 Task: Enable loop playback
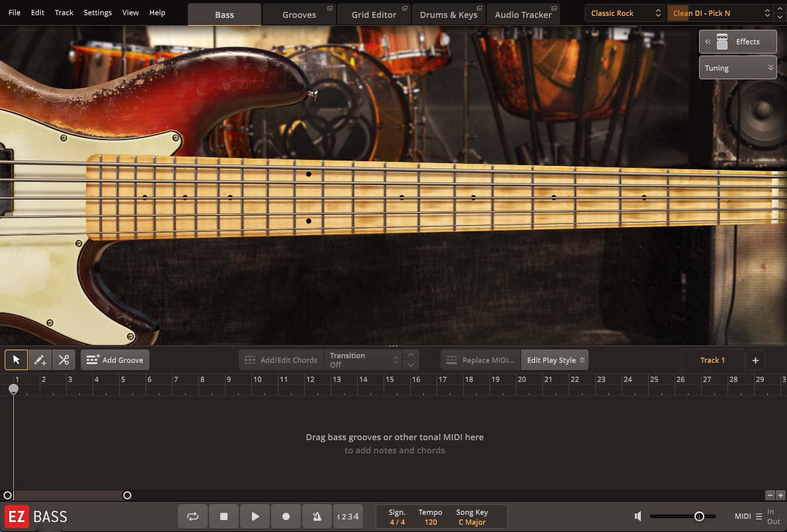pyautogui.click(x=192, y=516)
